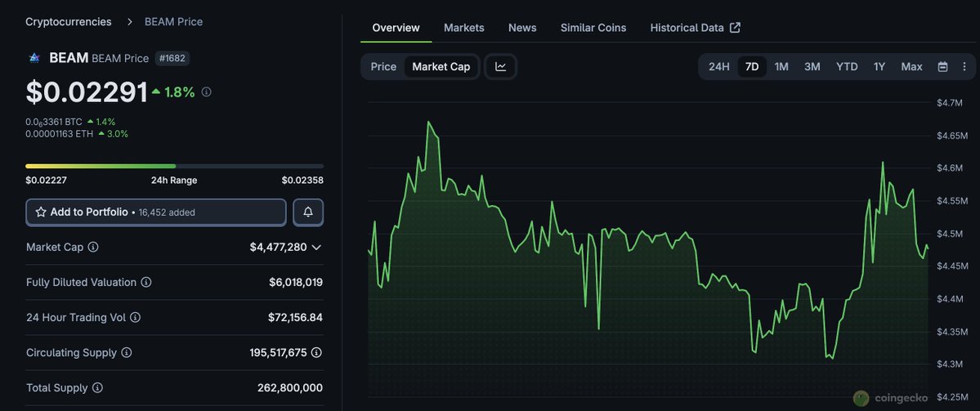Viewport: 980px width, 411px height.
Task: Open the Overview tab
Action: click(396, 28)
